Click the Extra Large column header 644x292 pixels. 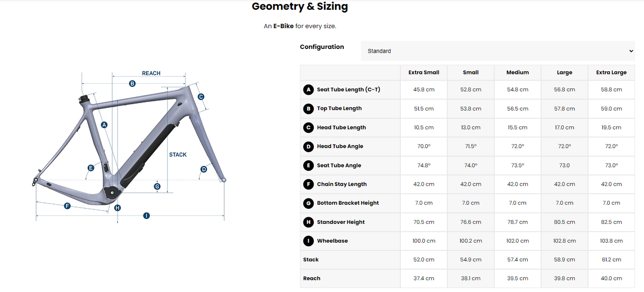point(611,73)
